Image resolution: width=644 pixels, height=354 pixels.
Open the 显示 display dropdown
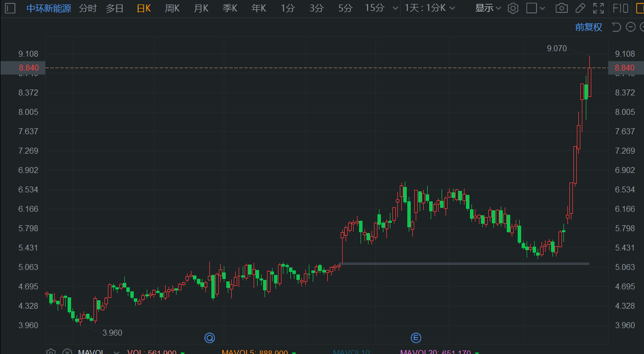[x=488, y=8]
